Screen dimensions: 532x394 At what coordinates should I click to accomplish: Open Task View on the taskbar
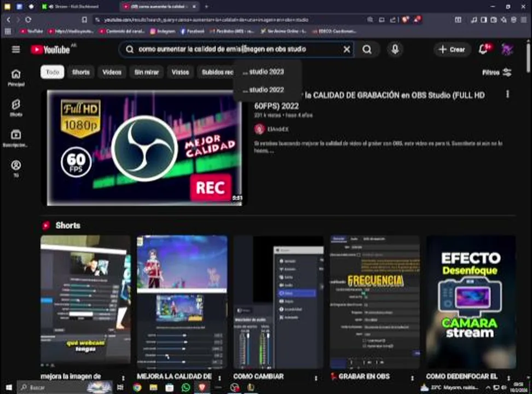(x=120, y=387)
